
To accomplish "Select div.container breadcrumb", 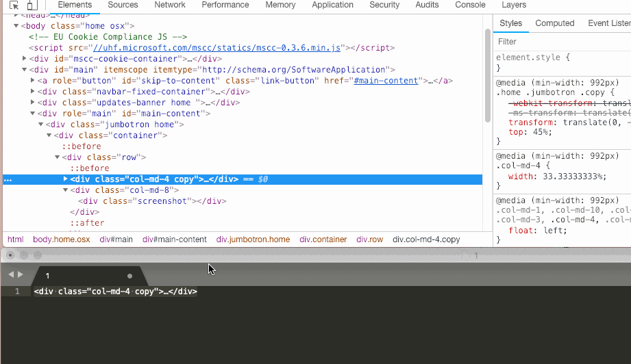I will tap(323, 239).
